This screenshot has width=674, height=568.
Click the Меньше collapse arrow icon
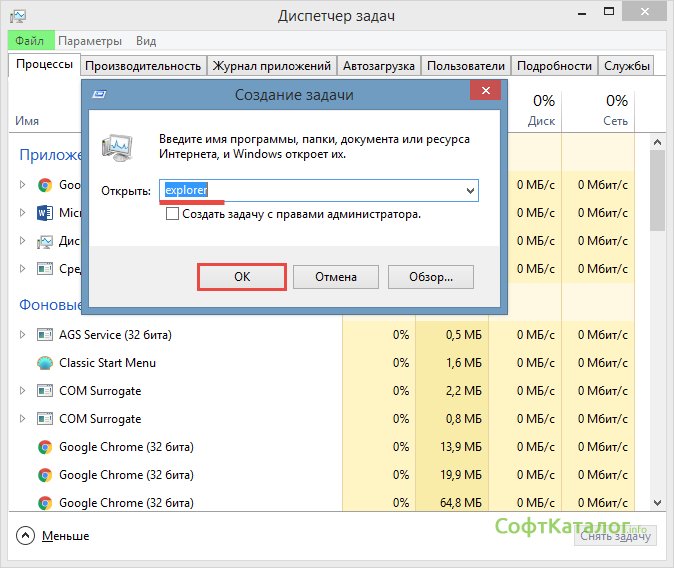pyautogui.click(x=25, y=536)
